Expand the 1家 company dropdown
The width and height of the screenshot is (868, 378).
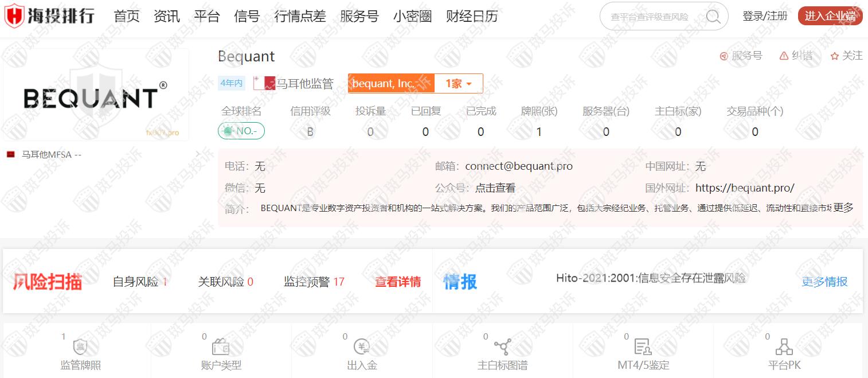click(x=459, y=84)
